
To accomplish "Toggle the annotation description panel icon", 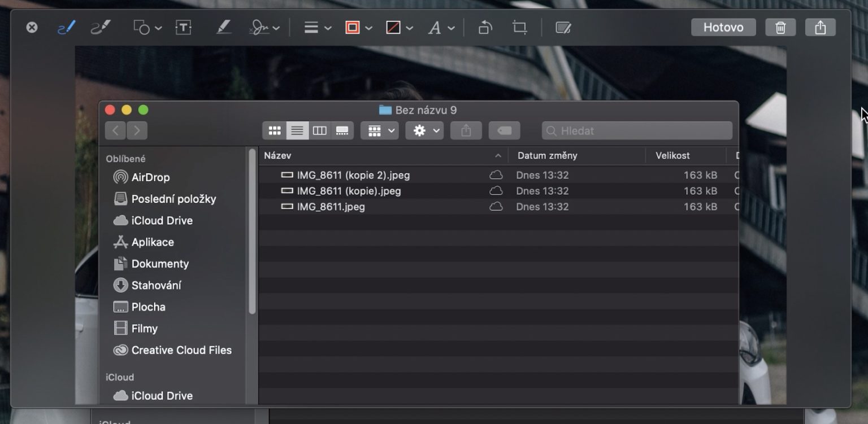I will tap(563, 27).
